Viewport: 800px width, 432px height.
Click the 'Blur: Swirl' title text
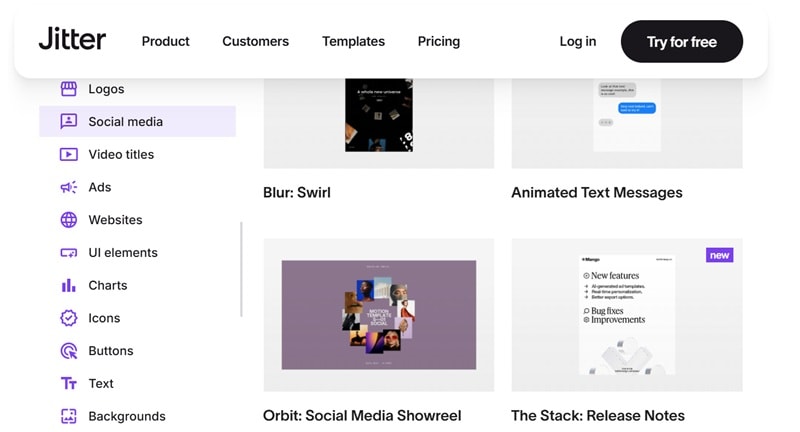297,192
